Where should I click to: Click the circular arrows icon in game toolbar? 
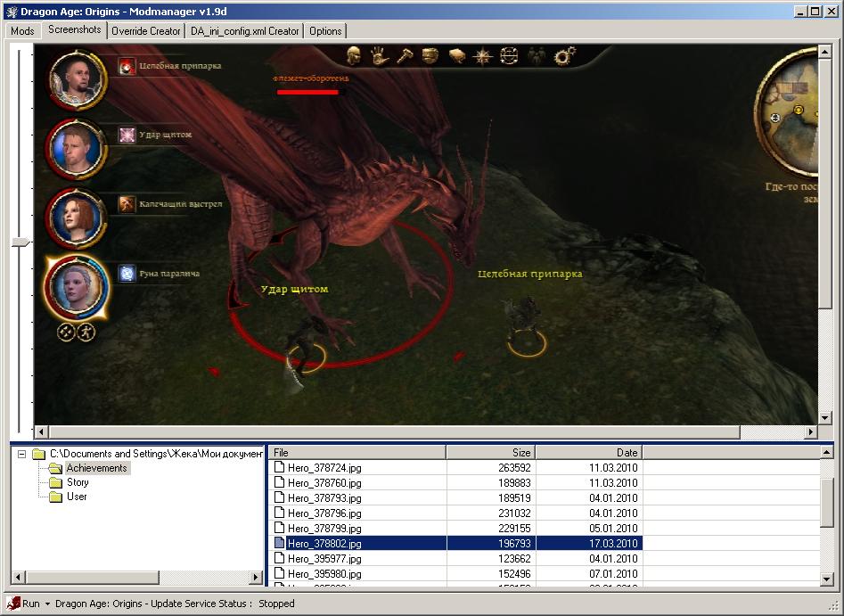coord(509,55)
